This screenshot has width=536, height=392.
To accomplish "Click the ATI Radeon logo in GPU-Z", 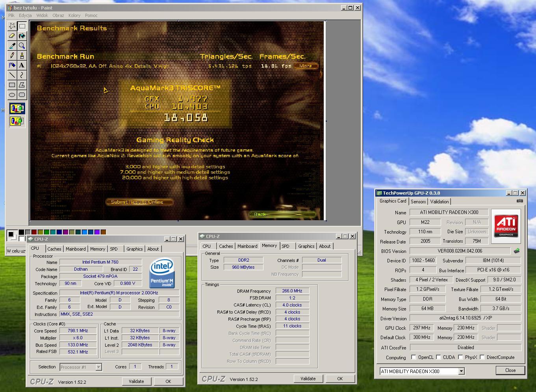I will 506,226.
